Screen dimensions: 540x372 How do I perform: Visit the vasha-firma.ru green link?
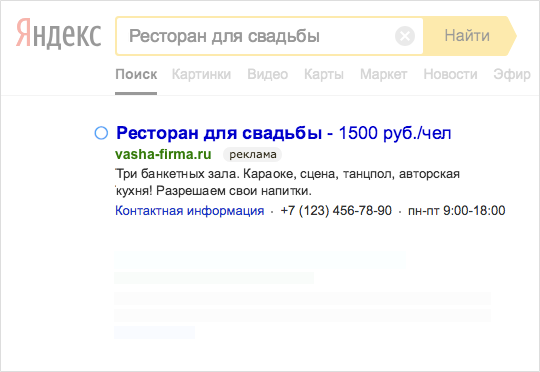[x=163, y=154]
